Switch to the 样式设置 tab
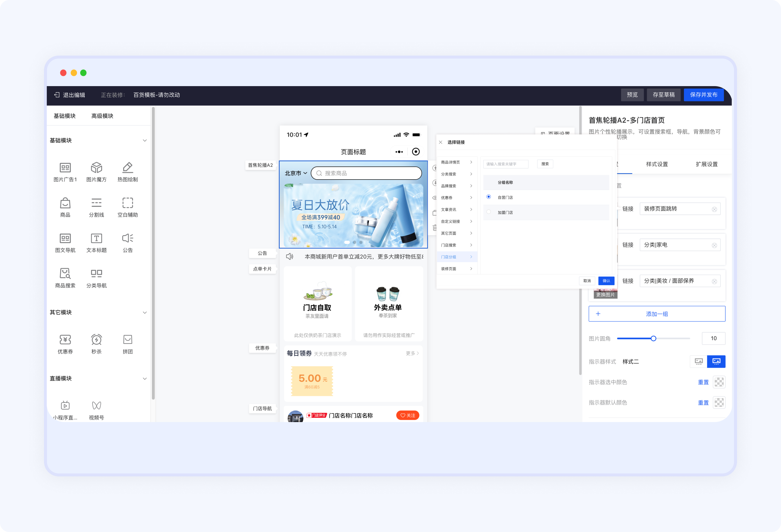781x532 pixels. point(657,164)
